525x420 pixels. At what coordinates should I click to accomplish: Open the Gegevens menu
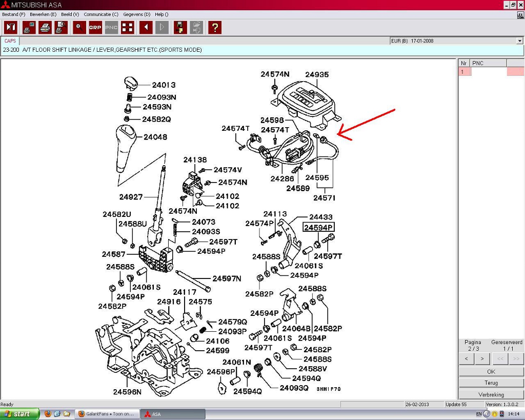(137, 14)
